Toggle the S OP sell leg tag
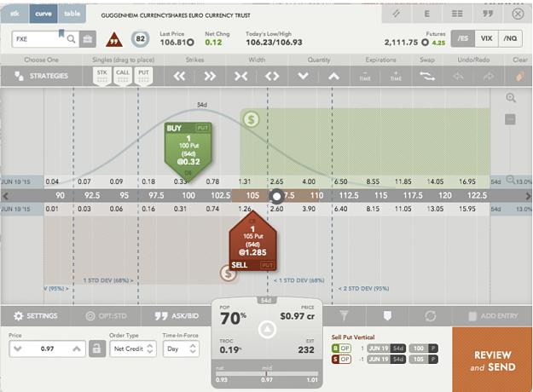 coord(341,360)
